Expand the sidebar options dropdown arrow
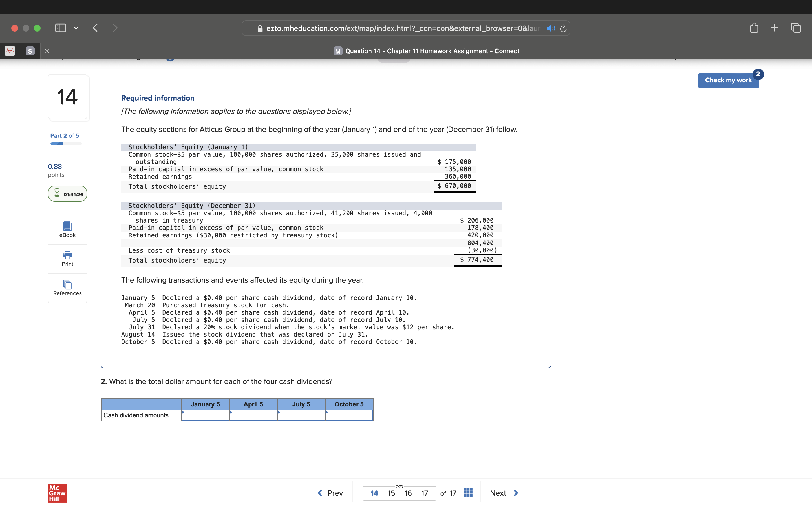 tap(76, 28)
